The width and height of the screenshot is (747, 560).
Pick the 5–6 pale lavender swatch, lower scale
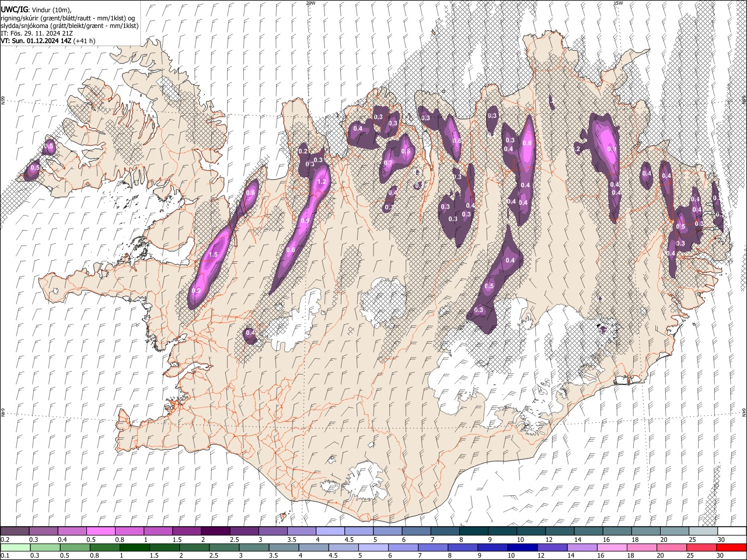373,548
